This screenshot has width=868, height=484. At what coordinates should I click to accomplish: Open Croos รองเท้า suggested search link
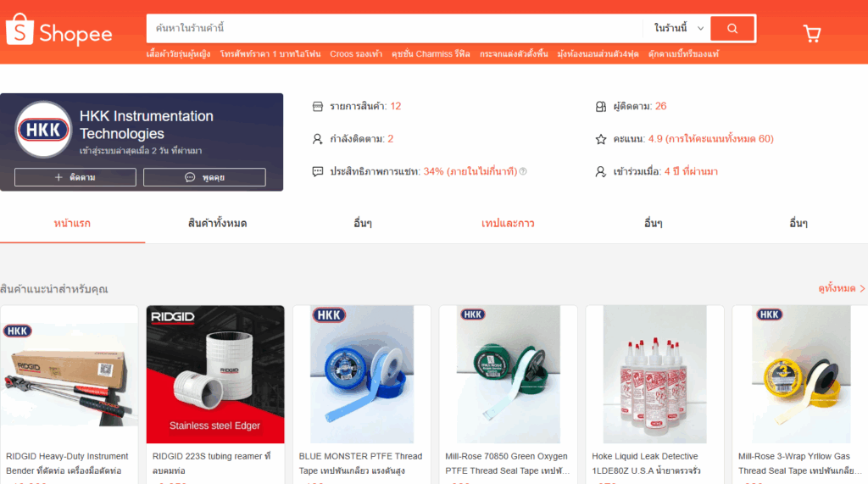[356, 53]
